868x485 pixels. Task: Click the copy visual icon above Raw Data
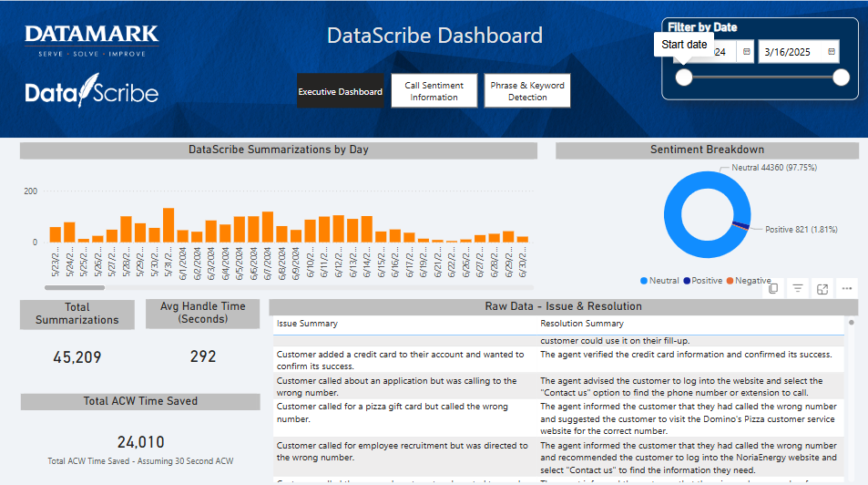click(773, 288)
